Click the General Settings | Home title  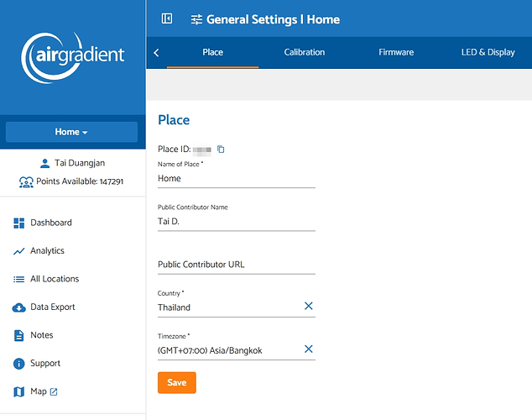tap(273, 19)
